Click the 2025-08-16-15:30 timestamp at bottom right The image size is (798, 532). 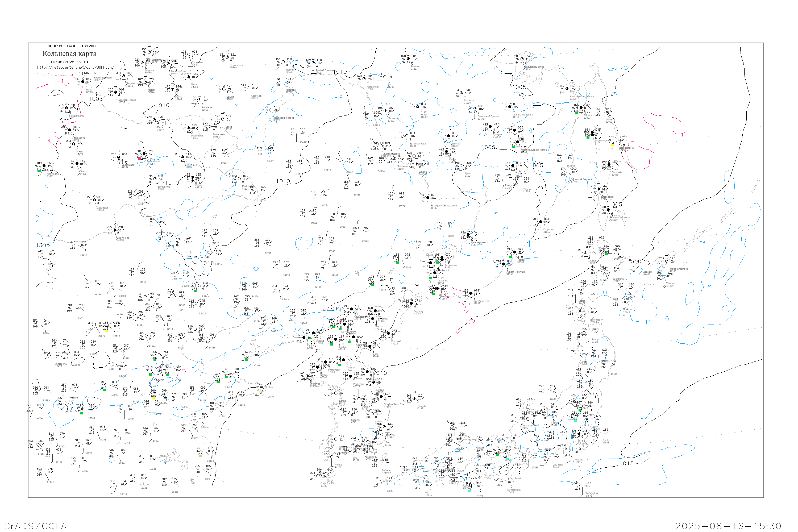(x=728, y=526)
